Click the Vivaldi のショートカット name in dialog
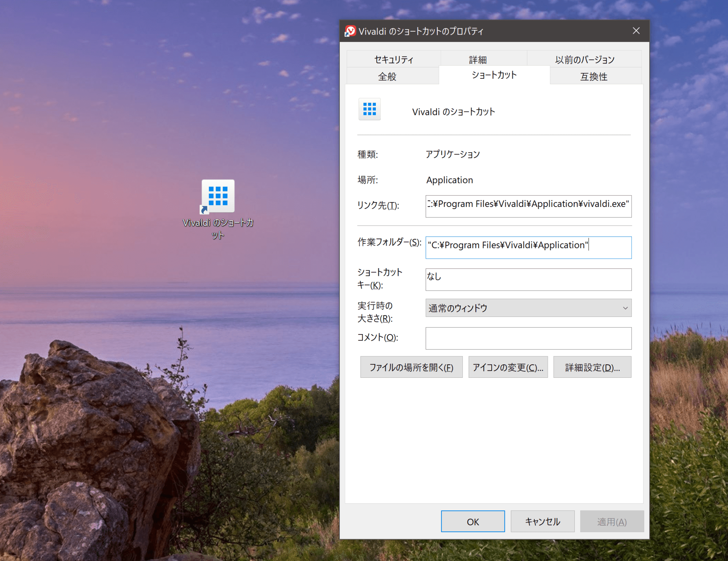The width and height of the screenshot is (728, 561). (x=453, y=112)
